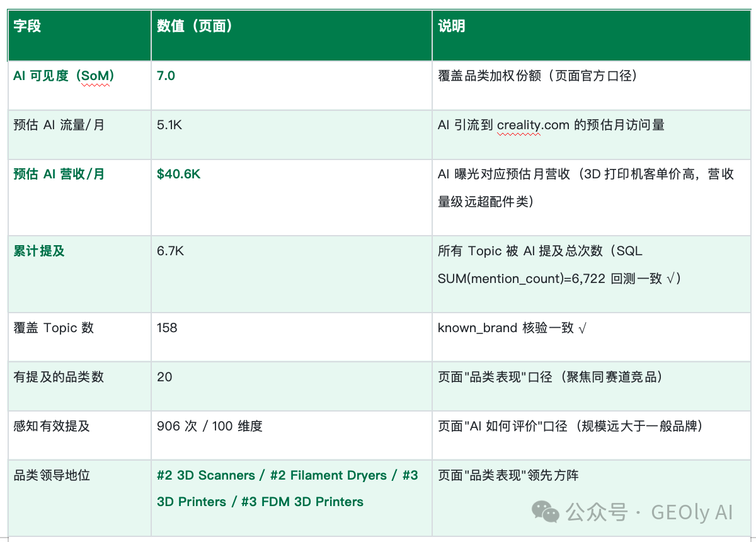Click the header cell '字段'
The image size is (756, 542).
tap(79, 35)
